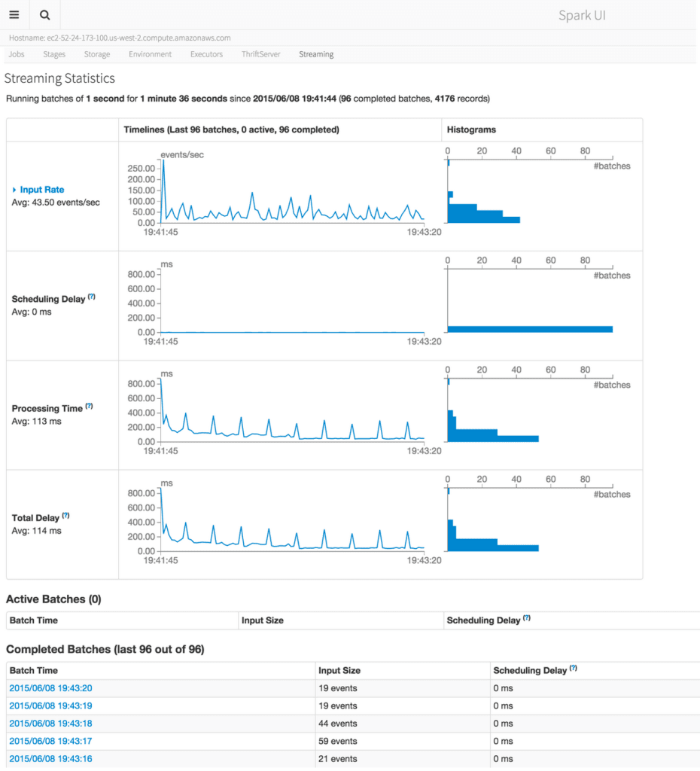Open batch 2015/06/08 19:43:17 link
Image resolution: width=700 pixels, height=771 pixels.
pos(50,741)
